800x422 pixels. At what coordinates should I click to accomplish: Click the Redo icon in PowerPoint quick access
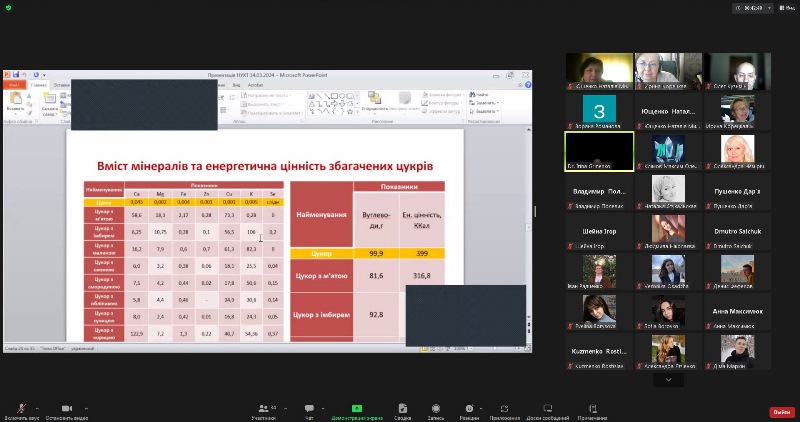coord(36,75)
